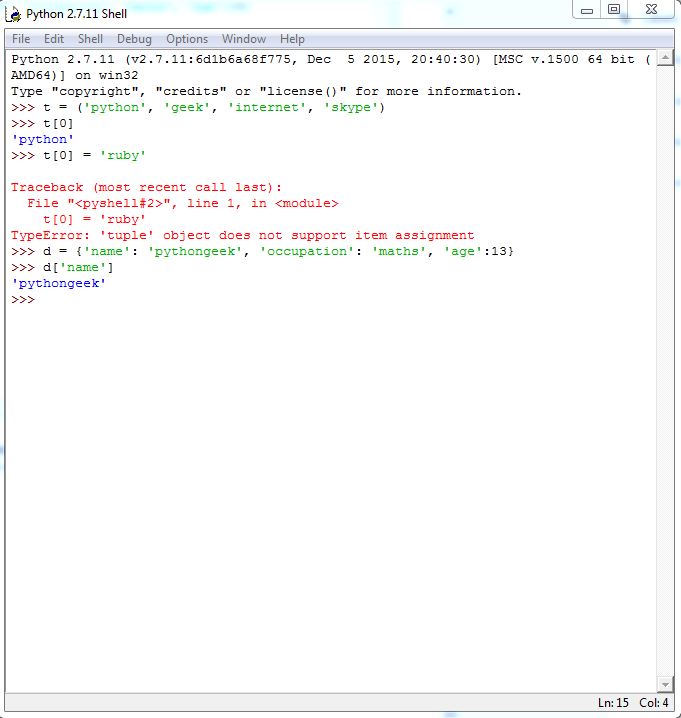The width and height of the screenshot is (681, 718).
Task: Click the 'Type "copyright"' information line
Action: [266, 91]
